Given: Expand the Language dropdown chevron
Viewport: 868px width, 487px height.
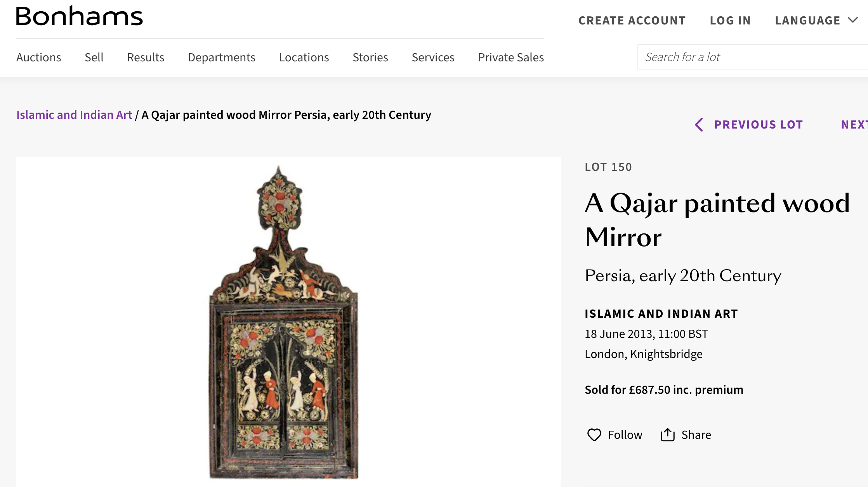Looking at the screenshot, I should [x=853, y=20].
